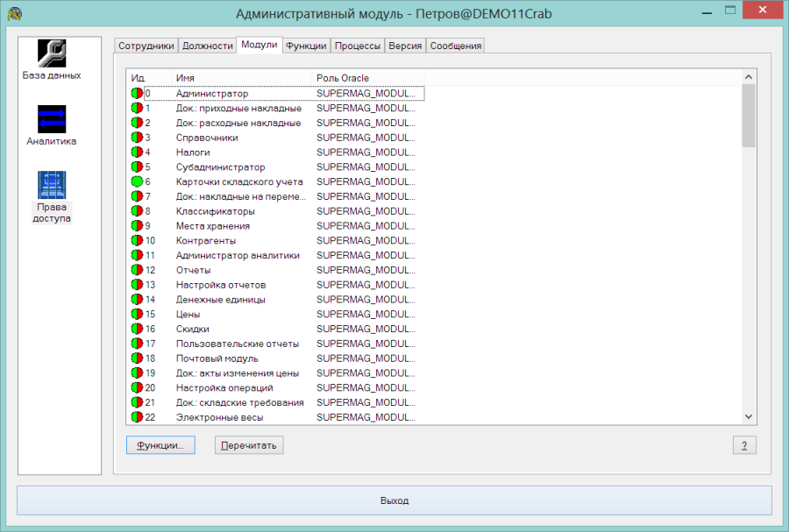Image resolution: width=789 pixels, height=532 pixels.
Task: Click the question mark help button
Action: click(744, 445)
